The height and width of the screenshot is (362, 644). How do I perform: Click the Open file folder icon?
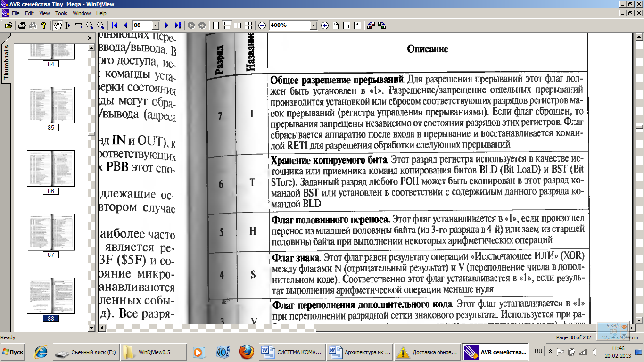coord(8,25)
